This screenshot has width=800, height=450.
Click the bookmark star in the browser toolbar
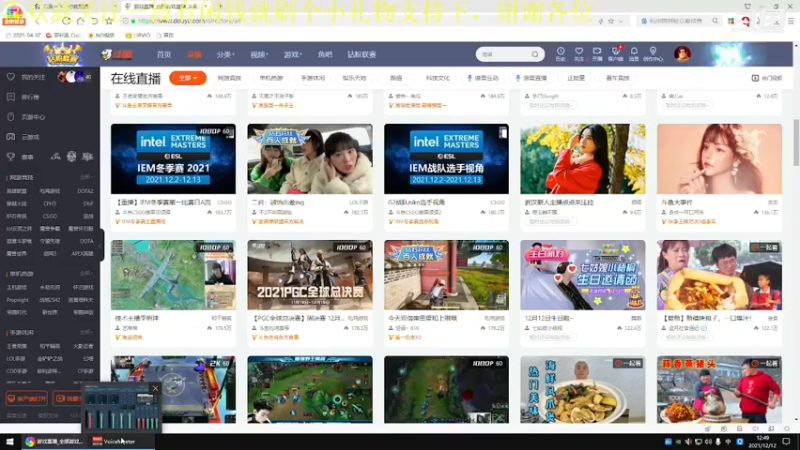tap(109, 21)
